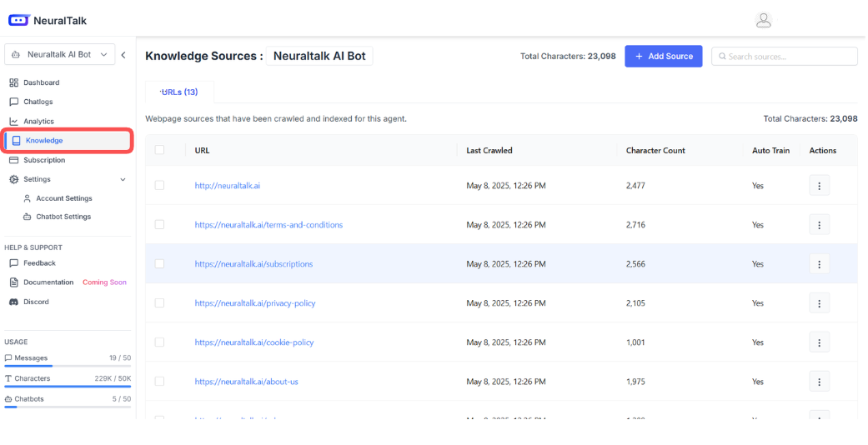Screen dimensions: 868x445
Task: Check the box for subscriptions URL
Action: click(x=159, y=264)
